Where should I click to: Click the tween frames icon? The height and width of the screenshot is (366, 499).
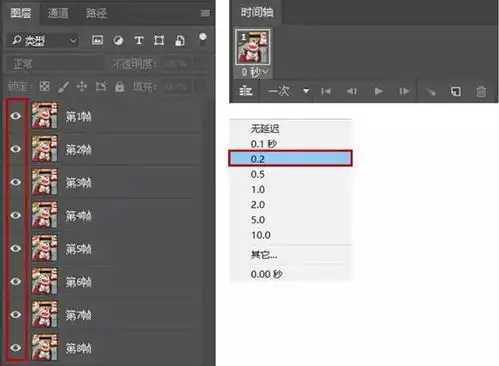pyautogui.click(x=430, y=91)
